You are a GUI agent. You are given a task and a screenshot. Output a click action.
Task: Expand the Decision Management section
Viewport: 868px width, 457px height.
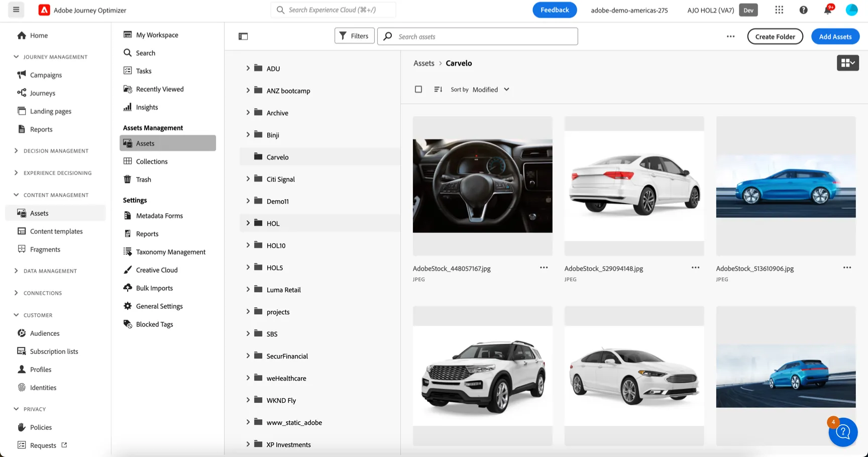click(x=16, y=151)
